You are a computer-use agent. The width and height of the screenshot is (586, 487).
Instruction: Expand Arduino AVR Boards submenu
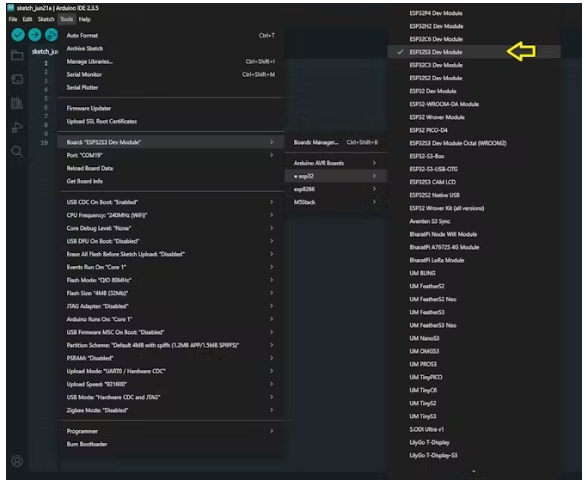pos(336,163)
